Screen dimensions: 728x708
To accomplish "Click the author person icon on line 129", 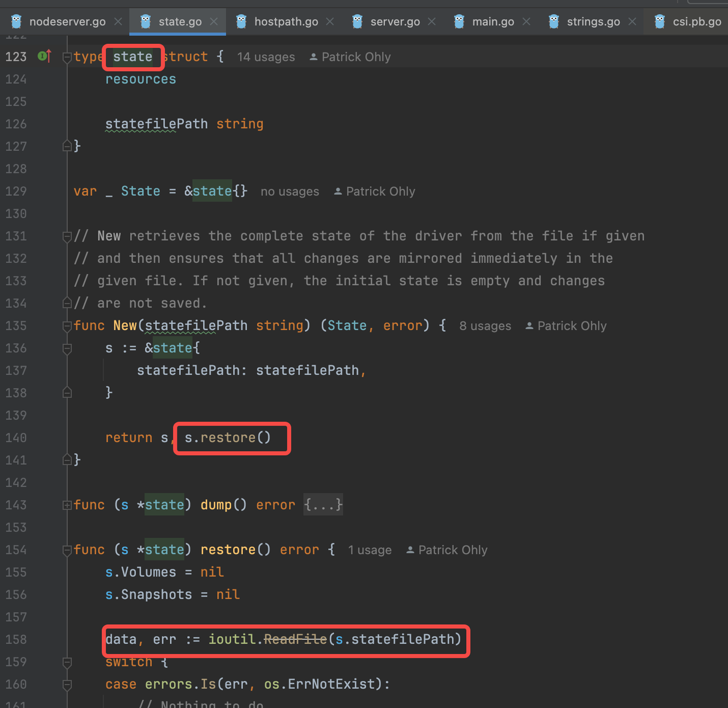I will click(x=338, y=191).
